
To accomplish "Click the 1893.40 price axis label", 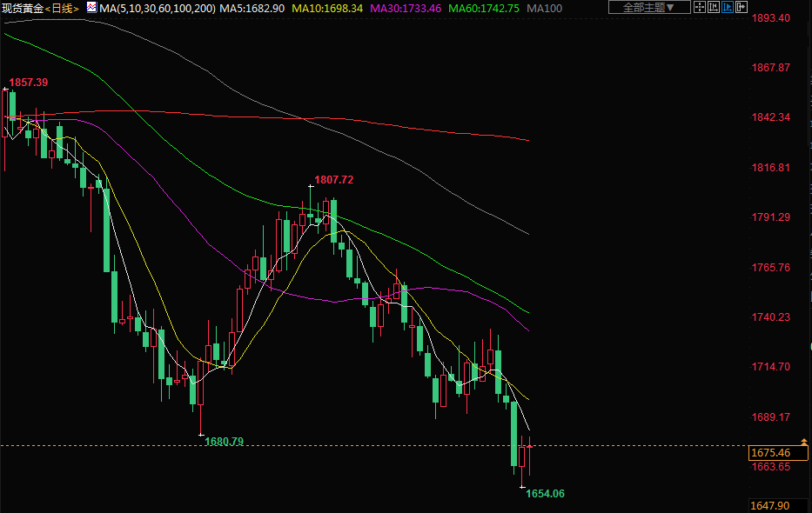I will coord(770,17).
